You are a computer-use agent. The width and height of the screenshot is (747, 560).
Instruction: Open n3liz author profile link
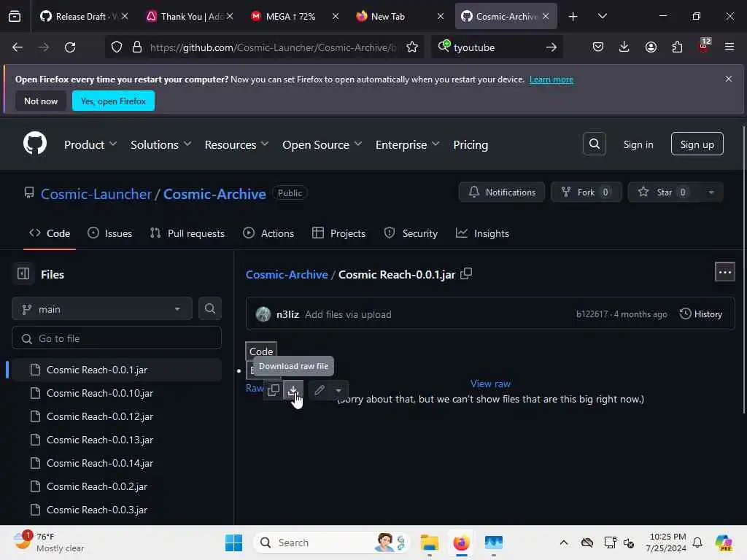(x=287, y=314)
